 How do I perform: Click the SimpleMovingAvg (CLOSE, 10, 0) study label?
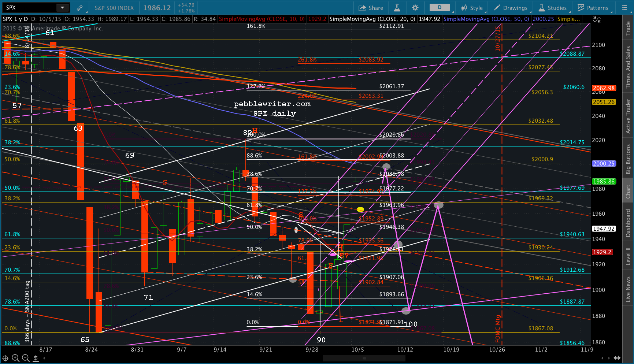[x=262, y=19]
